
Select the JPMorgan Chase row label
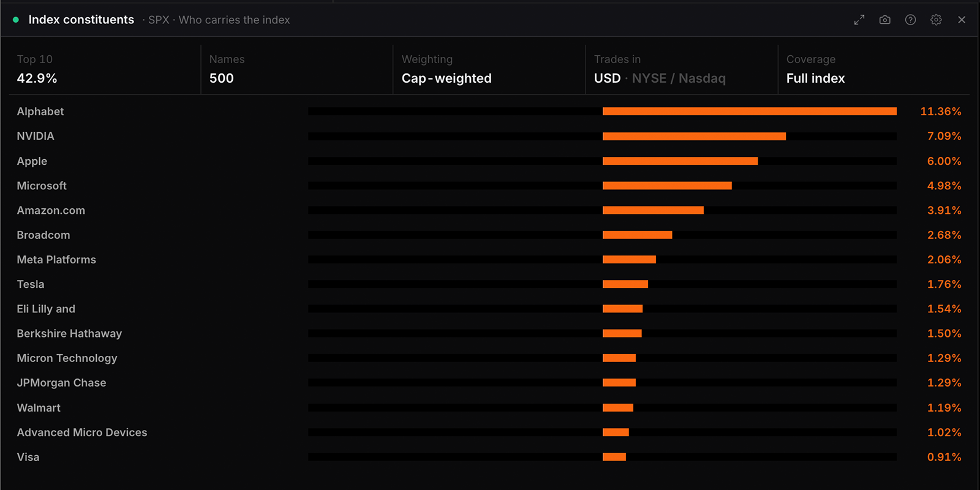[61, 383]
